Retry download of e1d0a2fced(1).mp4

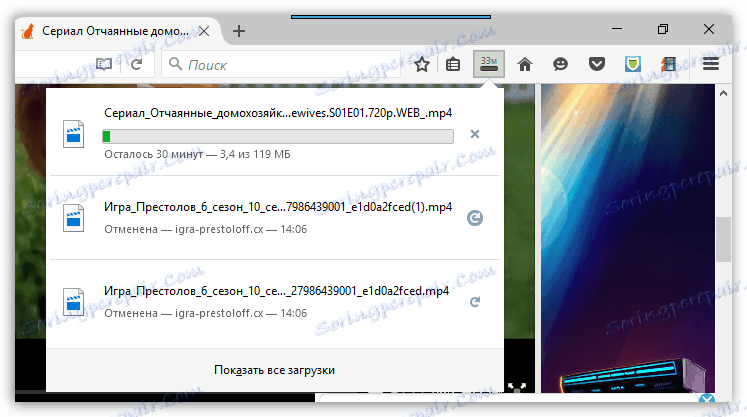474,218
